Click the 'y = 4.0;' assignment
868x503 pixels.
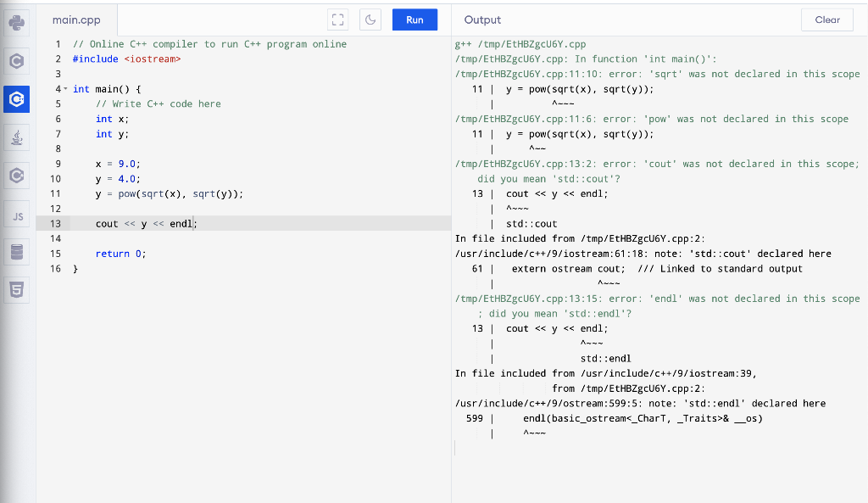tap(118, 178)
